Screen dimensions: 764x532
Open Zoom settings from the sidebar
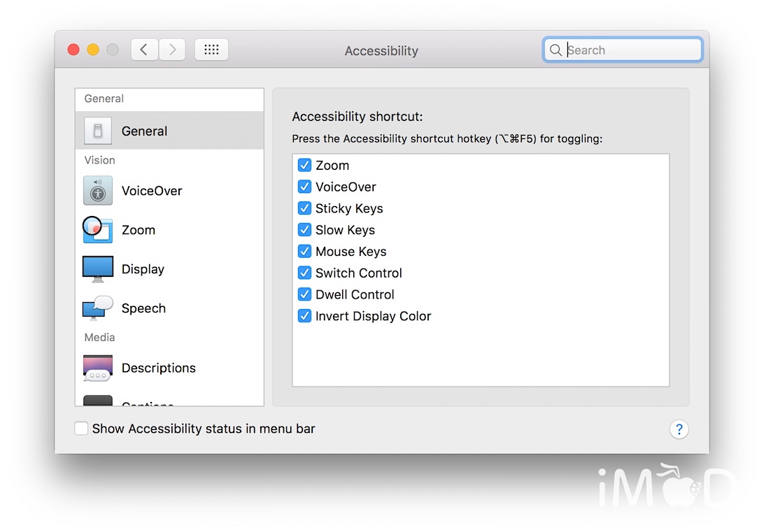coord(97,229)
